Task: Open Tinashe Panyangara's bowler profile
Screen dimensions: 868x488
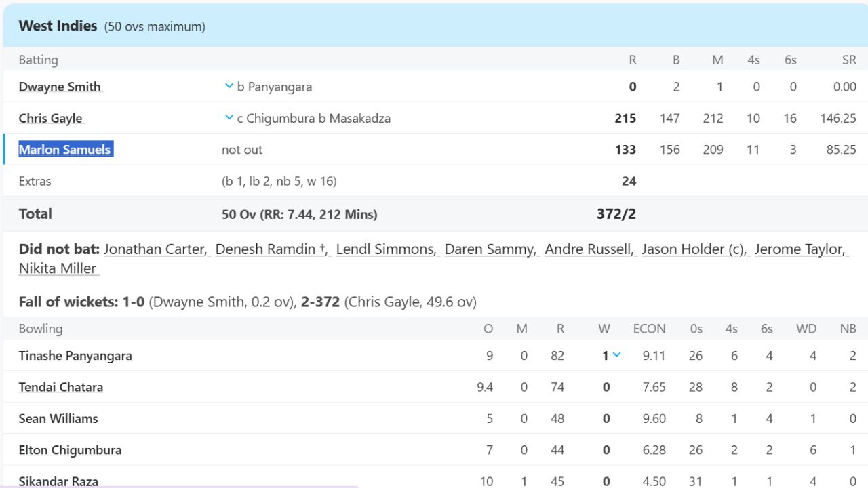Action: [75, 355]
